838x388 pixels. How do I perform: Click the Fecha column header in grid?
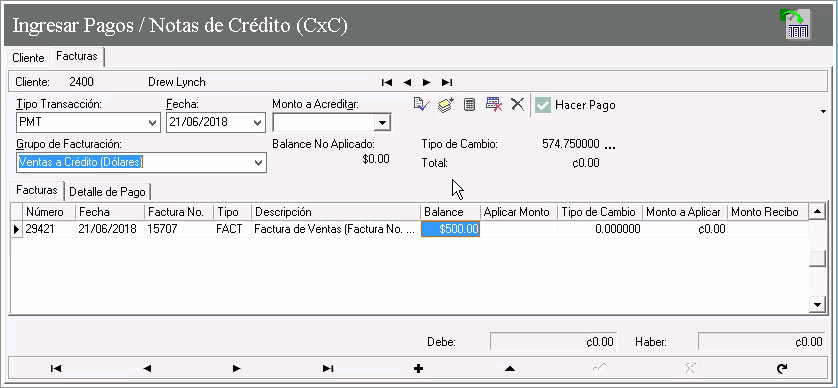point(110,212)
